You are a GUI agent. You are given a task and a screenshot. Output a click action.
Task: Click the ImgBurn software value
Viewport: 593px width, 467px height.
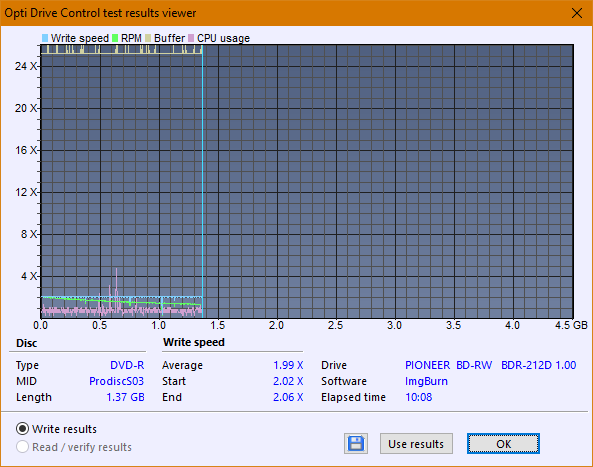point(426,381)
